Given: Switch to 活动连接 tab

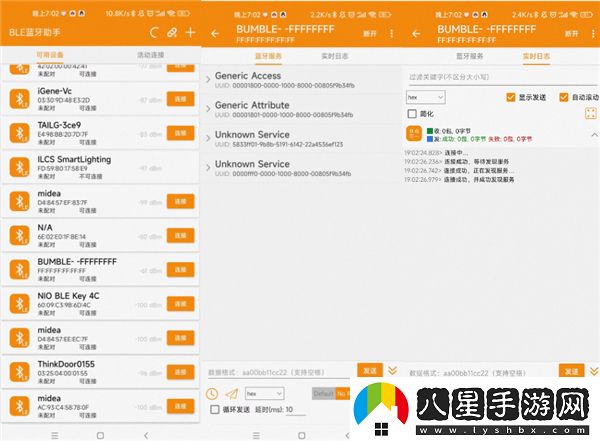Looking at the screenshot, I should [150, 55].
